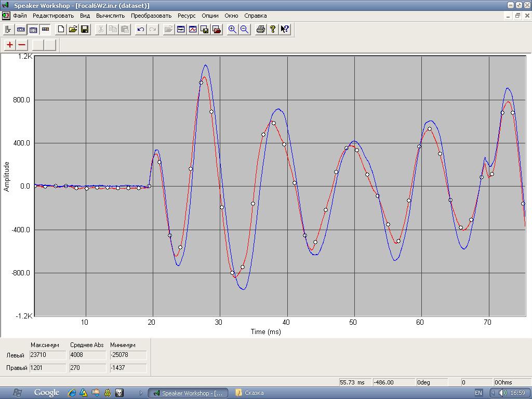Click the red plus button

[x=10, y=45]
